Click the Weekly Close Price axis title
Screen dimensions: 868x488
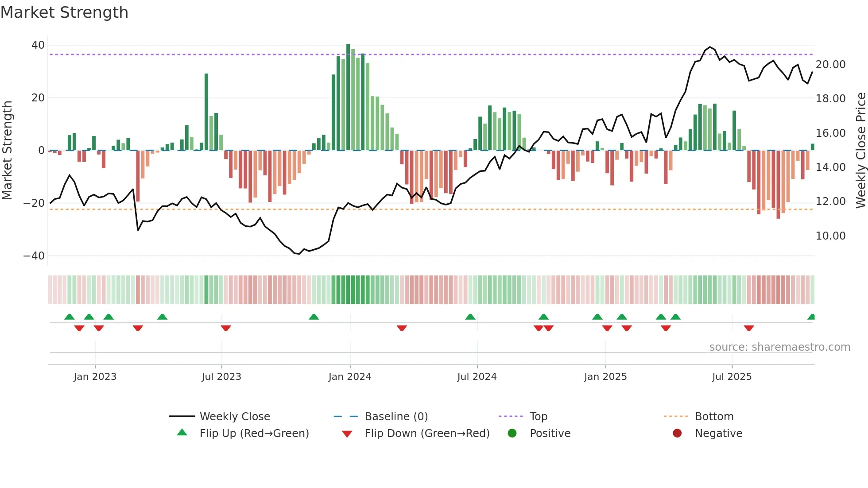click(860, 151)
